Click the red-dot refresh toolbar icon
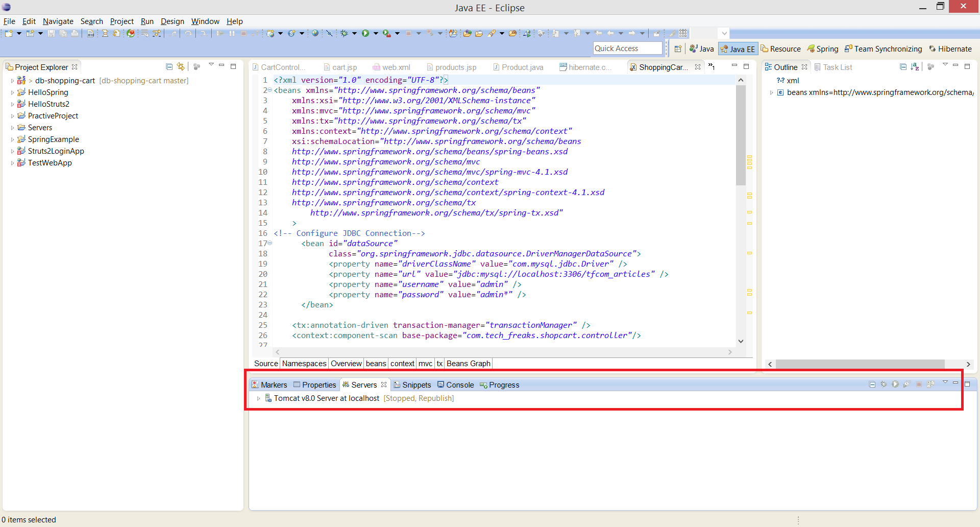 point(131,33)
